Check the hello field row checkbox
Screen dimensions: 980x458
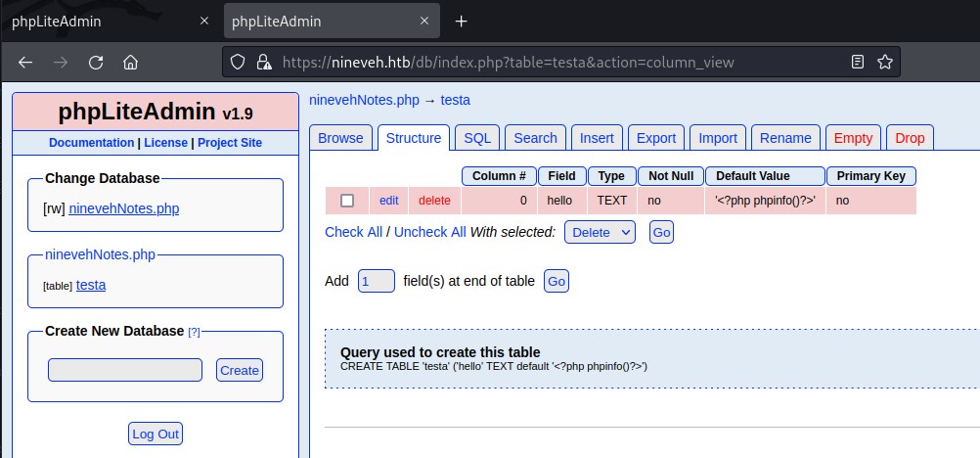346,201
